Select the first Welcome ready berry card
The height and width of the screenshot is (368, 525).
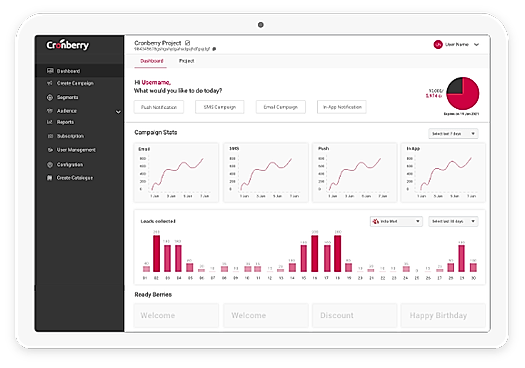pos(176,315)
